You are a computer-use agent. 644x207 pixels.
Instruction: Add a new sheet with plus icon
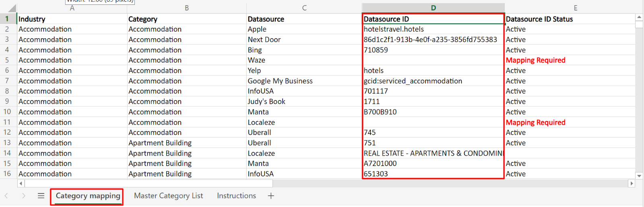pyautogui.click(x=271, y=196)
